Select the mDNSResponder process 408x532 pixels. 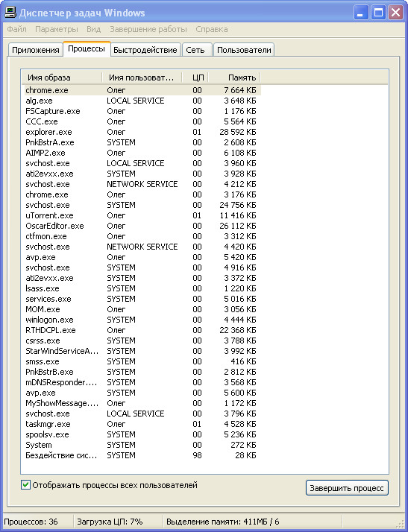[x=141, y=382]
